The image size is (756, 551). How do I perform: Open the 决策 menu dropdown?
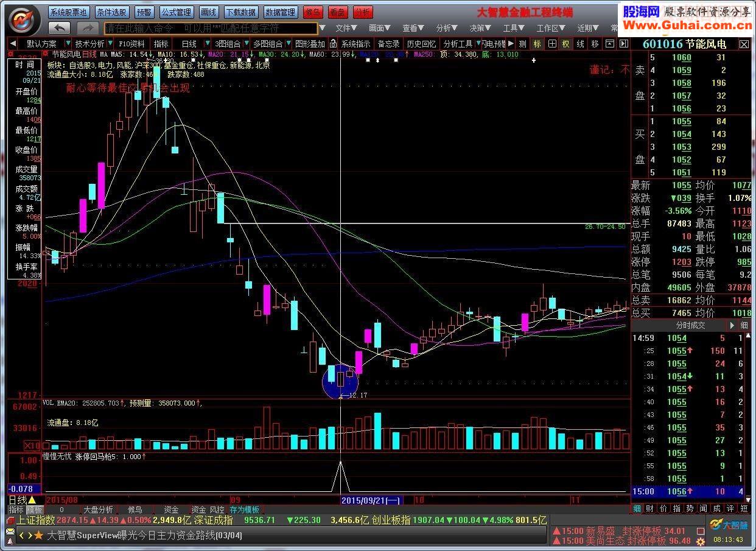pyautogui.click(x=480, y=28)
